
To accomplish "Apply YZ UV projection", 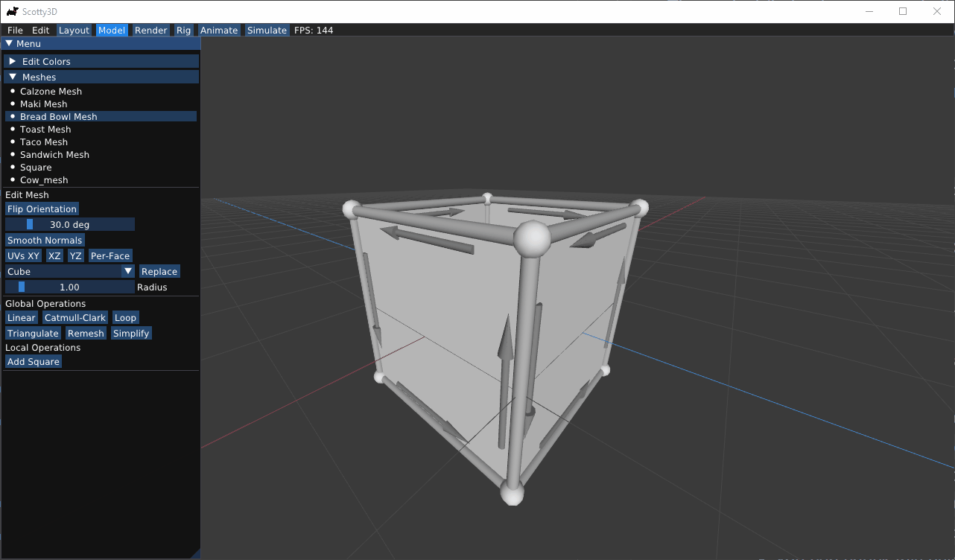I will [75, 256].
